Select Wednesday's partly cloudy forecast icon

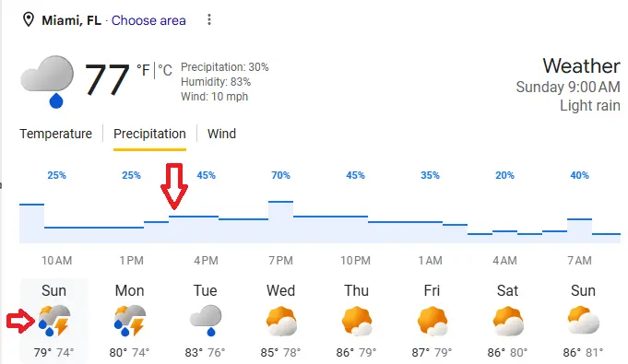[281, 321]
